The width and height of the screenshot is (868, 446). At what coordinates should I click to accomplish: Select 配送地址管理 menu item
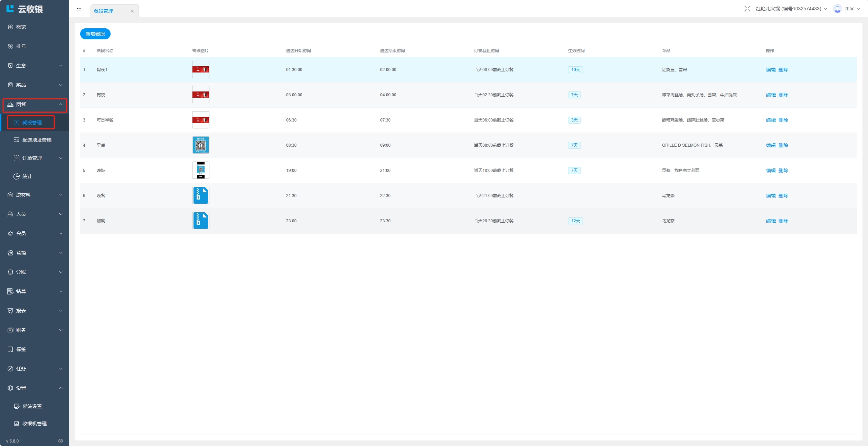[37, 140]
